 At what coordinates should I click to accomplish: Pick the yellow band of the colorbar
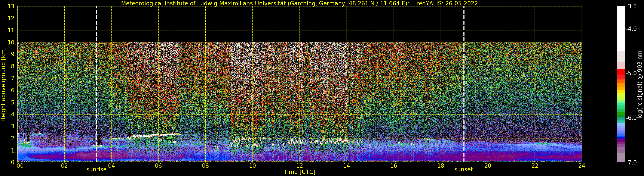(621, 92)
